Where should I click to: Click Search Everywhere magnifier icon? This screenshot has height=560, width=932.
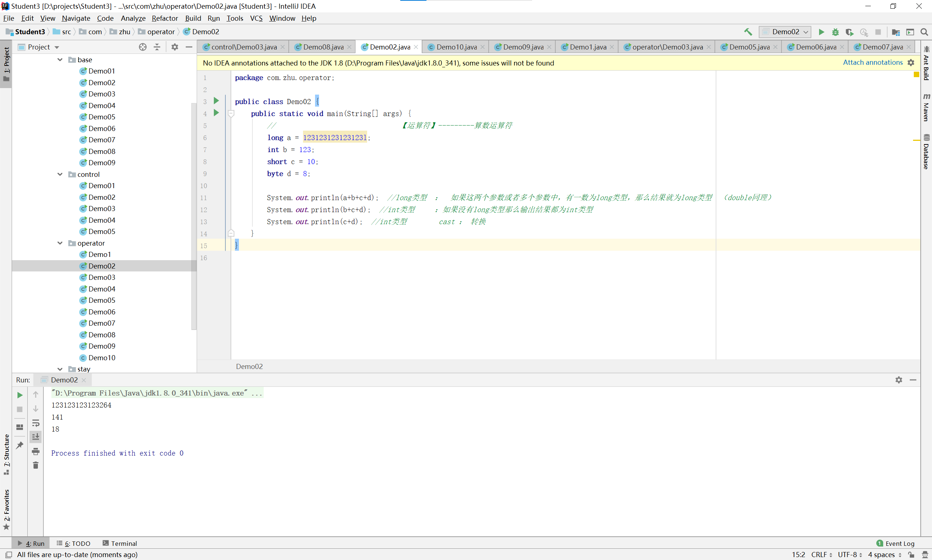tap(924, 32)
